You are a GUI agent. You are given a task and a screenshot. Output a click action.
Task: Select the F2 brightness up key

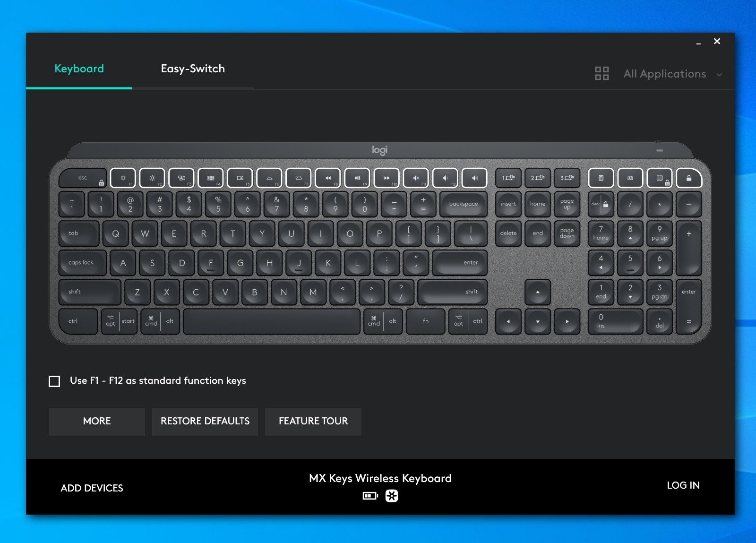[x=152, y=178]
